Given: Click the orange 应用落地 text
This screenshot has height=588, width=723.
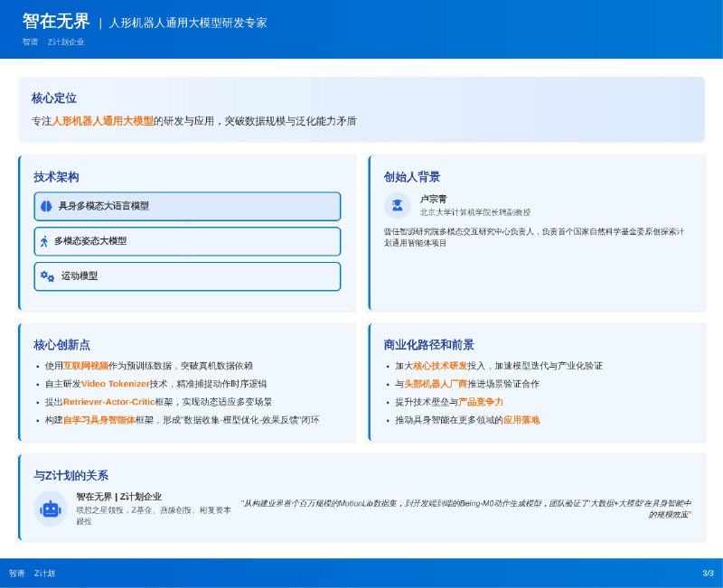Looking at the screenshot, I should (521, 420).
